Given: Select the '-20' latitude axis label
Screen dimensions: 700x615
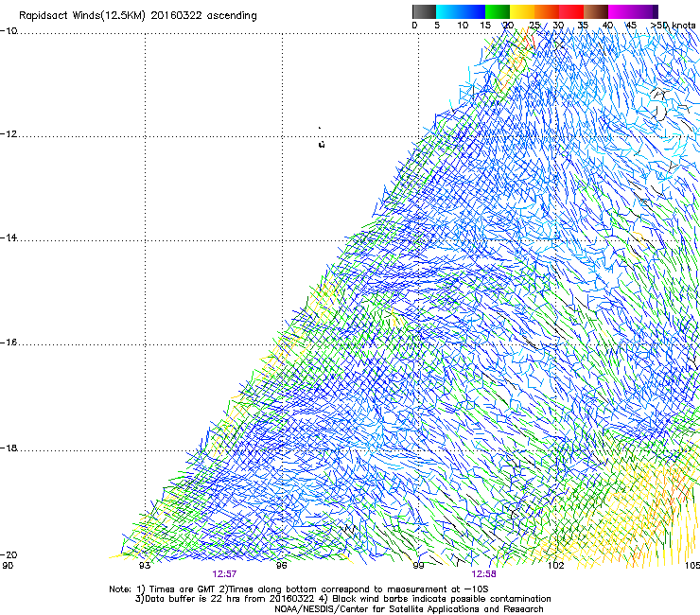Looking at the screenshot, I should click(x=9, y=554).
